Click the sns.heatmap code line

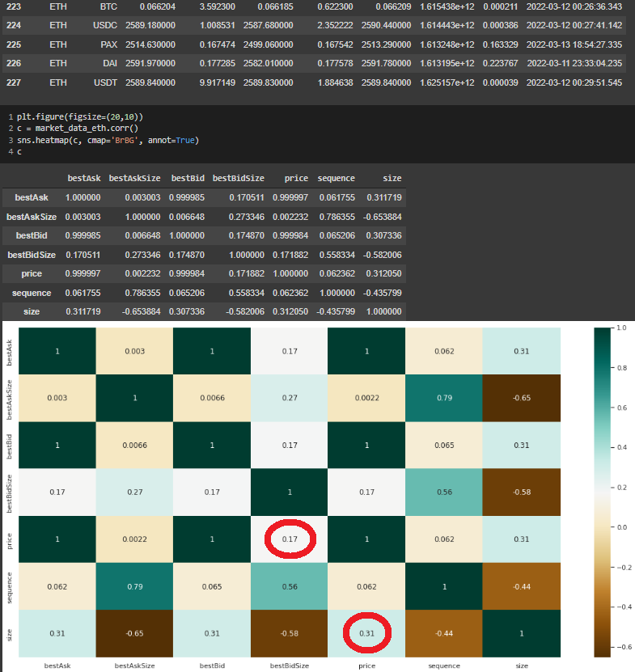pos(108,140)
